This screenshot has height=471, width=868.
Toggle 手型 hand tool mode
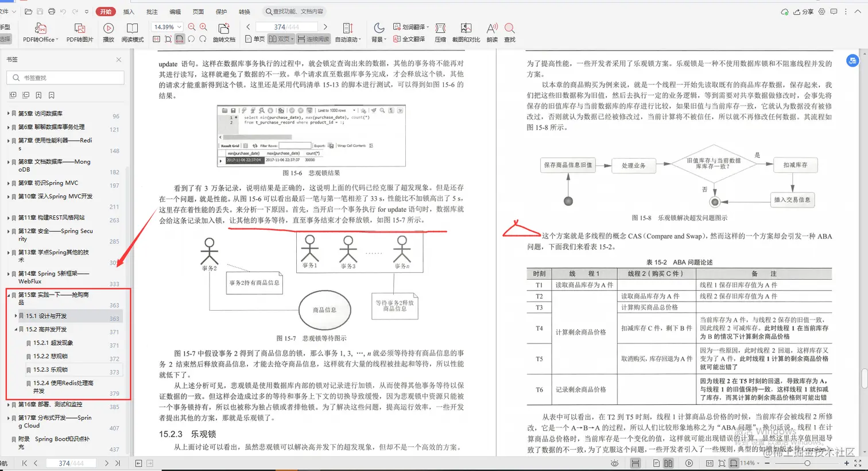pos(6,27)
